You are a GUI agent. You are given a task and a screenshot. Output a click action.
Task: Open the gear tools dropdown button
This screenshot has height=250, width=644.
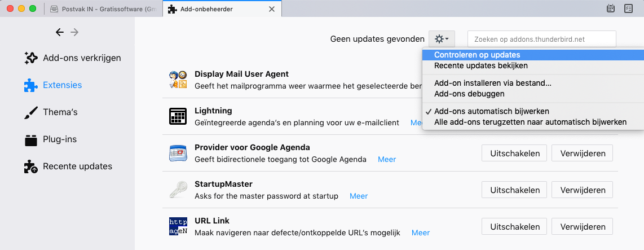point(440,39)
